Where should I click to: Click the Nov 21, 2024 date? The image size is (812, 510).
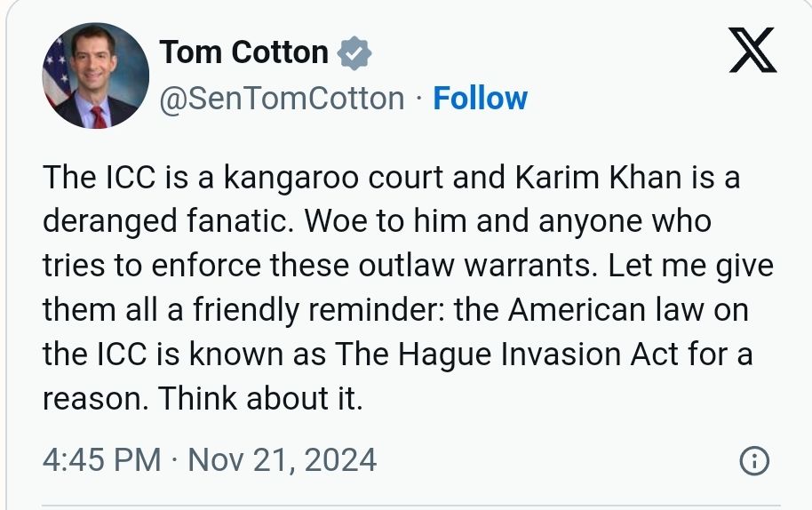coord(283,460)
